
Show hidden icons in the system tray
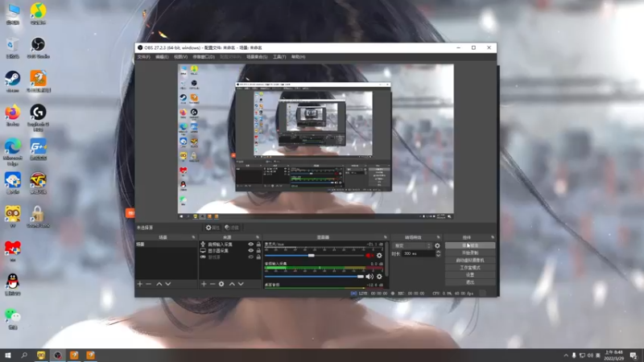tap(566, 356)
